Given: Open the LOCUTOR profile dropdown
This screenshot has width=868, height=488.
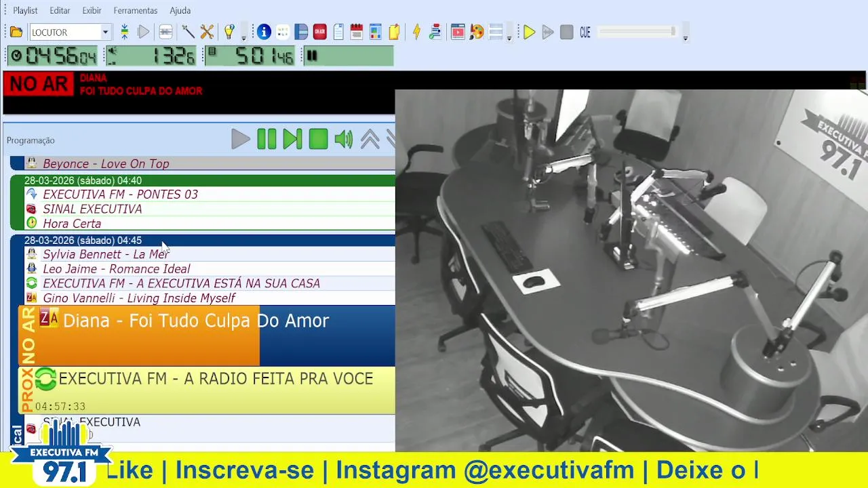Looking at the screenshot, I should [105, 32].
